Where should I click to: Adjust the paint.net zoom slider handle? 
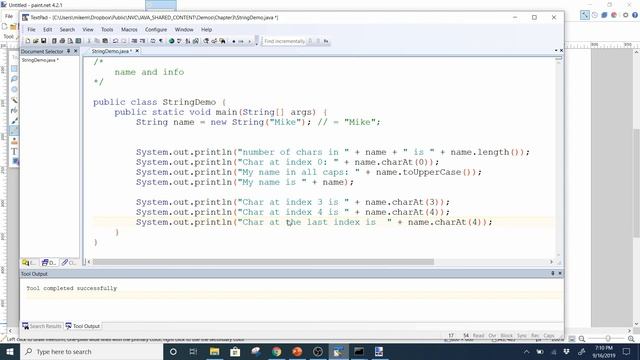tap(608, 339)
